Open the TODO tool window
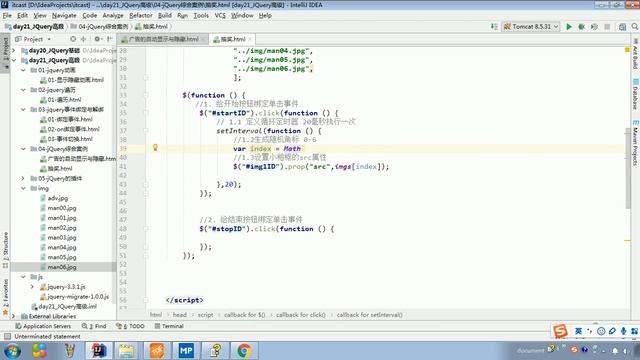Image resolution: width=640 pixels, height=360 pixels. coord(131,326)
